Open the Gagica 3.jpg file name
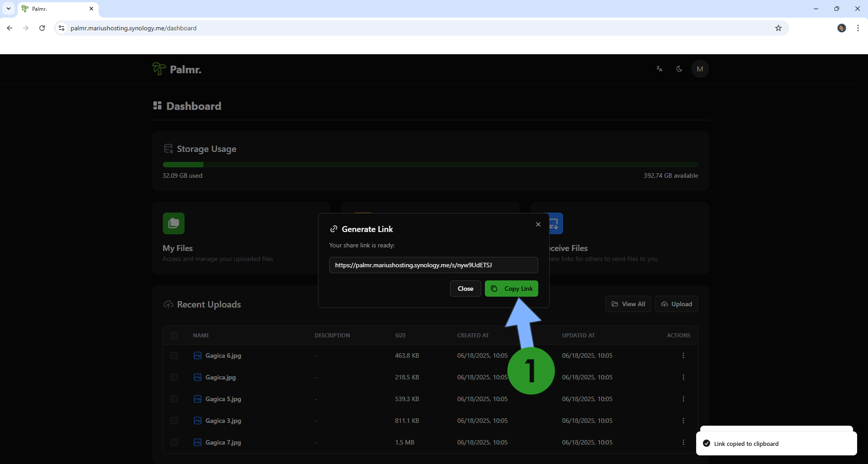868x464 pixels. click(x=223, y=421)
